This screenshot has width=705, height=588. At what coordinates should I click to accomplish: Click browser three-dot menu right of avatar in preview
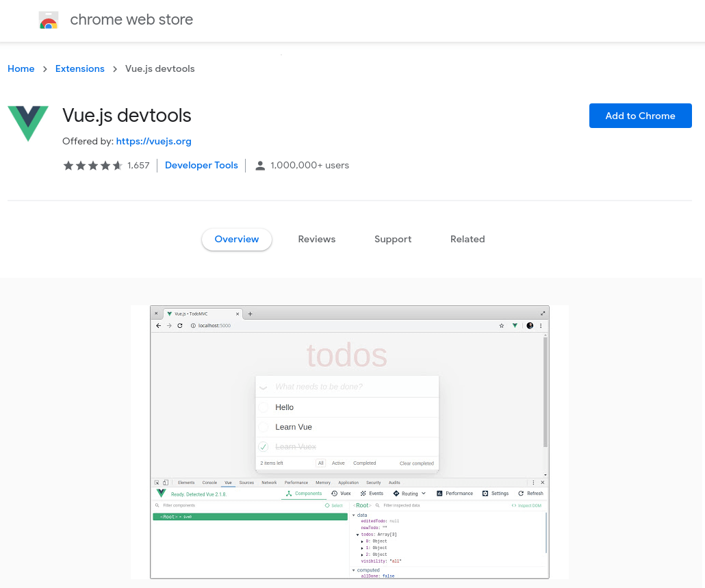click(541, 325)
